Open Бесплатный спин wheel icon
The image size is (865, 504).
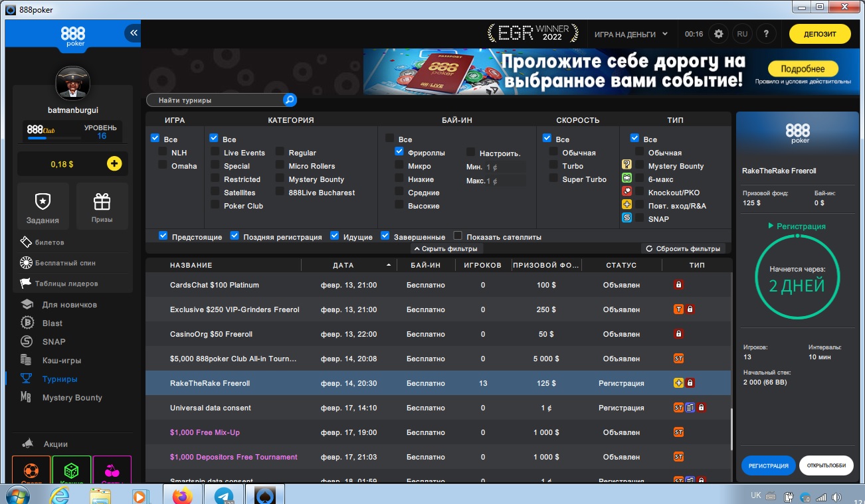point(26,262)
